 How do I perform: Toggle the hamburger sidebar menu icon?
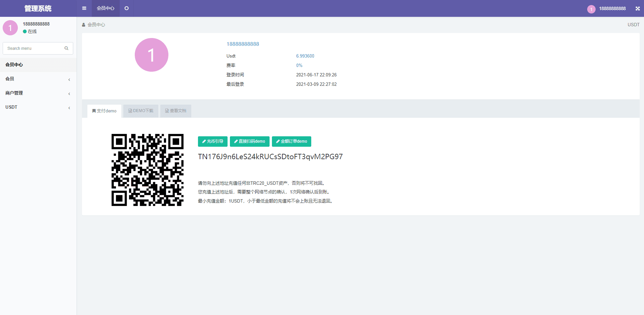pyautogui.click(x=84, y=8)
